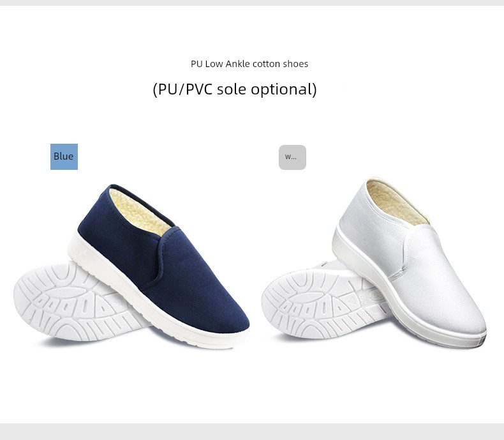Click the triangle symbol on white shoe sole
The width and height of the screenshot is (504, 440).
tap(352, 301)
